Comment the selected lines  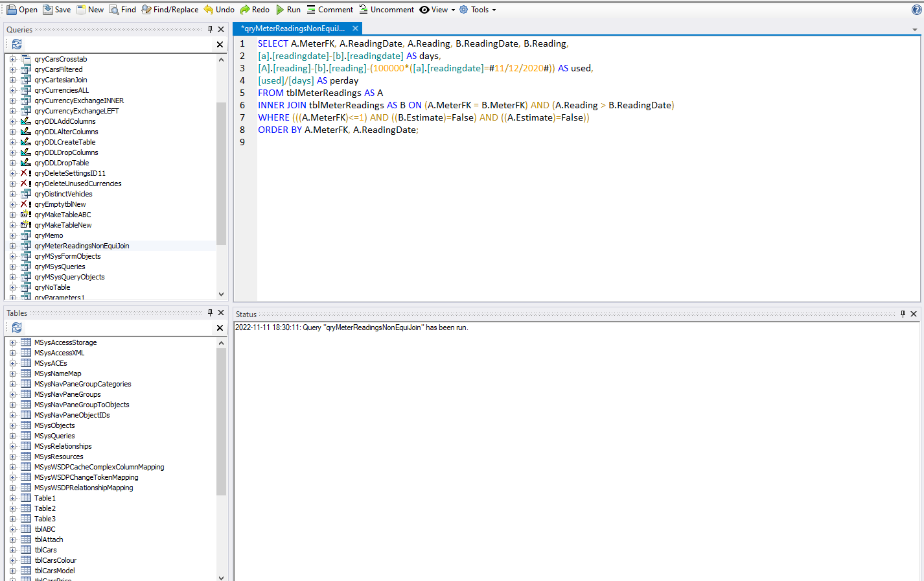point(330,10)
